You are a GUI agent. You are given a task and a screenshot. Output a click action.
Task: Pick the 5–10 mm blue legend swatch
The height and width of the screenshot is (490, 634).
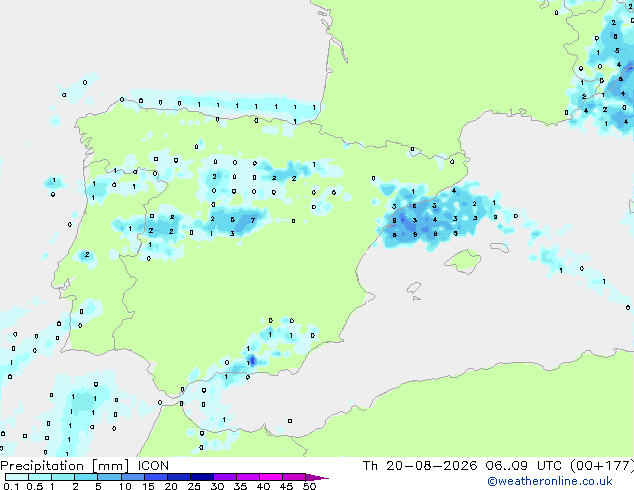point(109,477)
